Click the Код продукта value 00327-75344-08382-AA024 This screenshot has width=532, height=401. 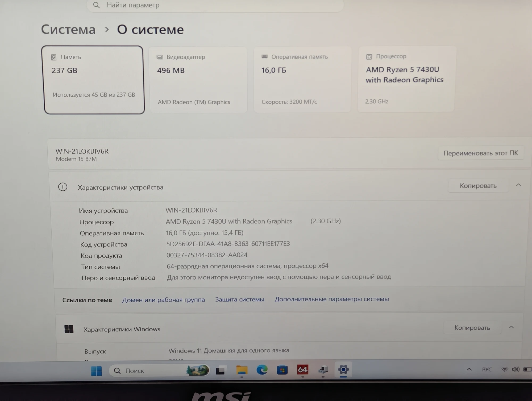[207, 255]
